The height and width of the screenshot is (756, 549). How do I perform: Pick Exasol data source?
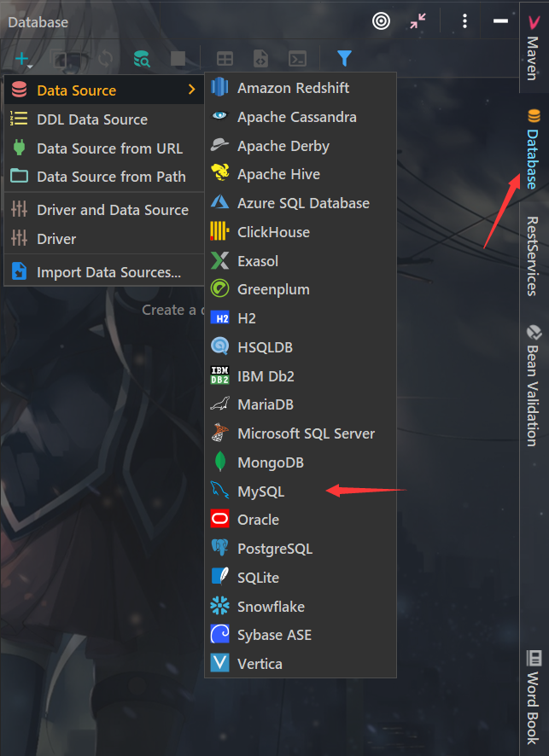pos(301,261)
